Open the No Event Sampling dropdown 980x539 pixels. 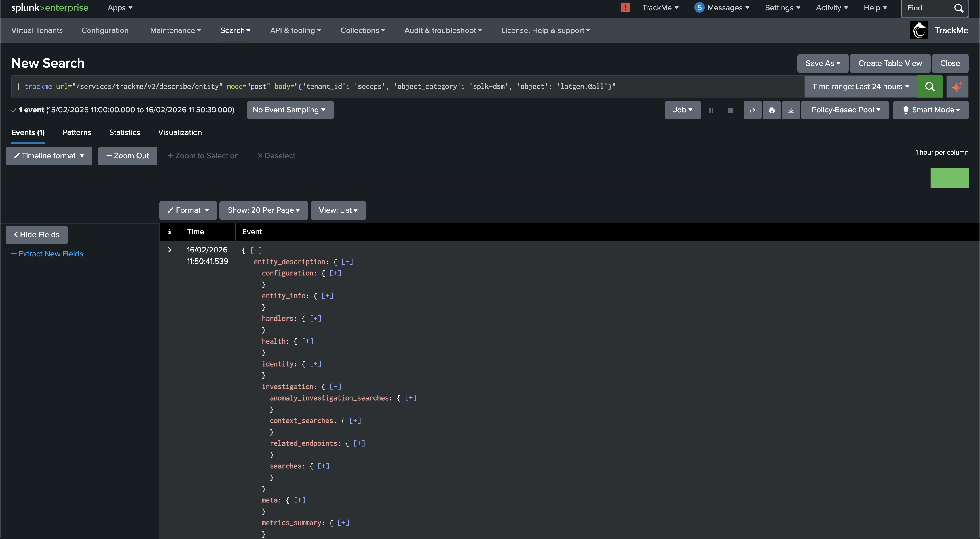[290, 110]
